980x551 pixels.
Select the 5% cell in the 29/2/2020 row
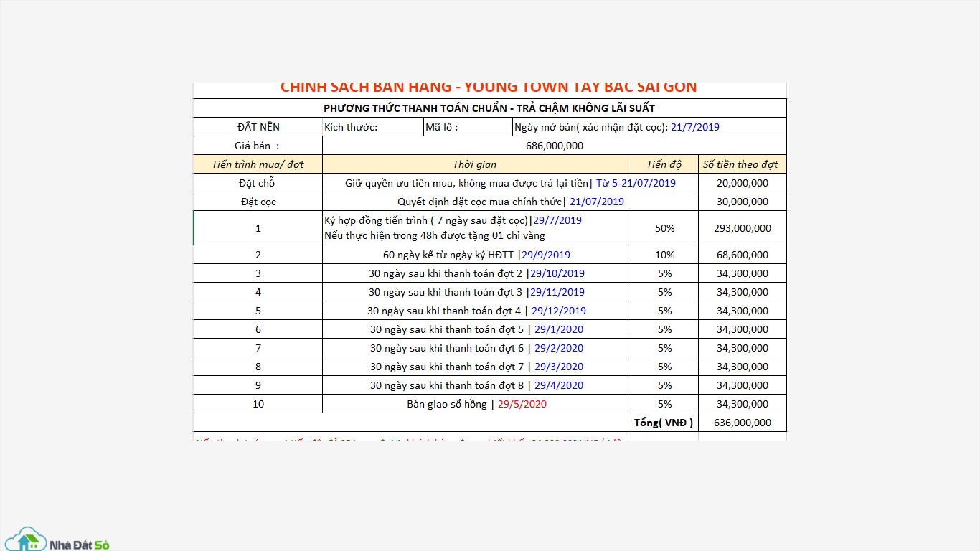point(665,348)
